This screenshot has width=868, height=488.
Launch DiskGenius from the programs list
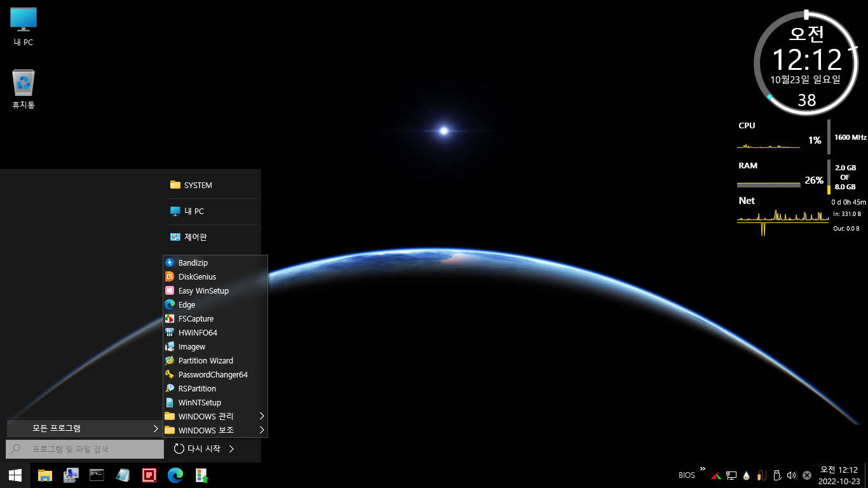pyautogui.click(x=215, y=276)
